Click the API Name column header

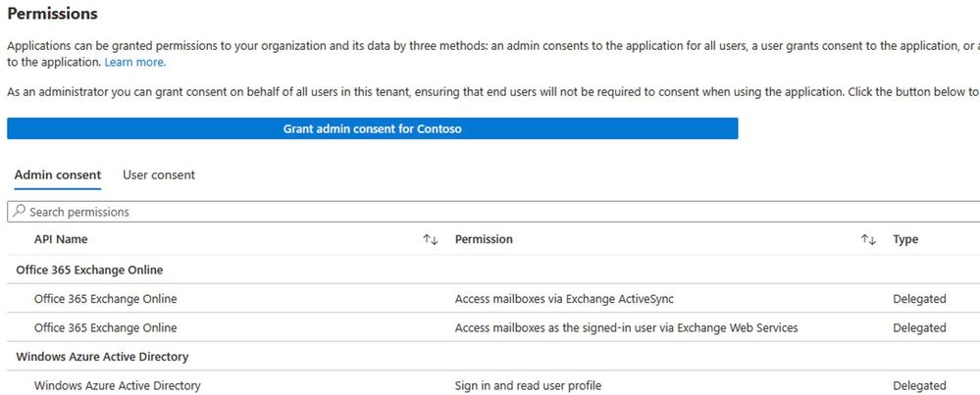coord(61,240)
